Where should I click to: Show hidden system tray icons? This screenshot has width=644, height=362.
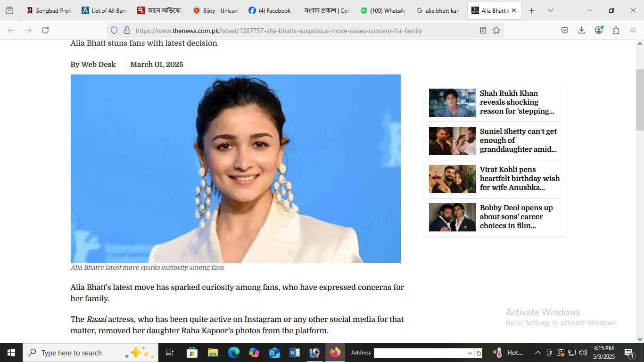pos(537,353)
